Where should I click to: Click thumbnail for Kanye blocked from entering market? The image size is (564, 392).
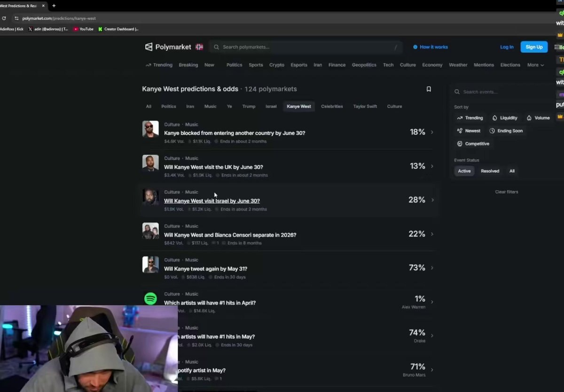(x=150, y=129)
